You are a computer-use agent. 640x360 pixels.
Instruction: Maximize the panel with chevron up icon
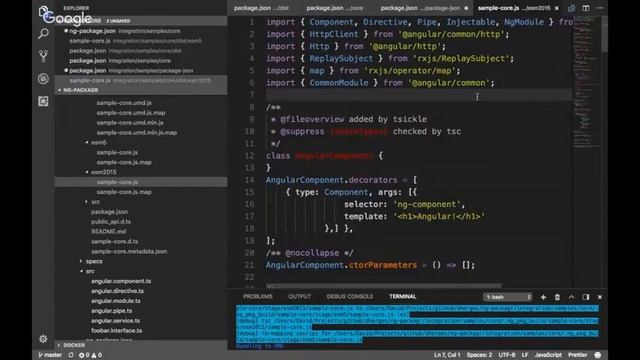pyautogui.click(x=571, y=297)
